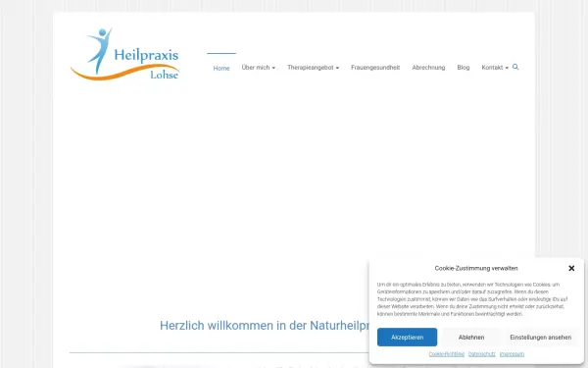The height and width of the screenshot is (368, 588).
Task: Open the Abrechnung page
Action: coord(428,68)
